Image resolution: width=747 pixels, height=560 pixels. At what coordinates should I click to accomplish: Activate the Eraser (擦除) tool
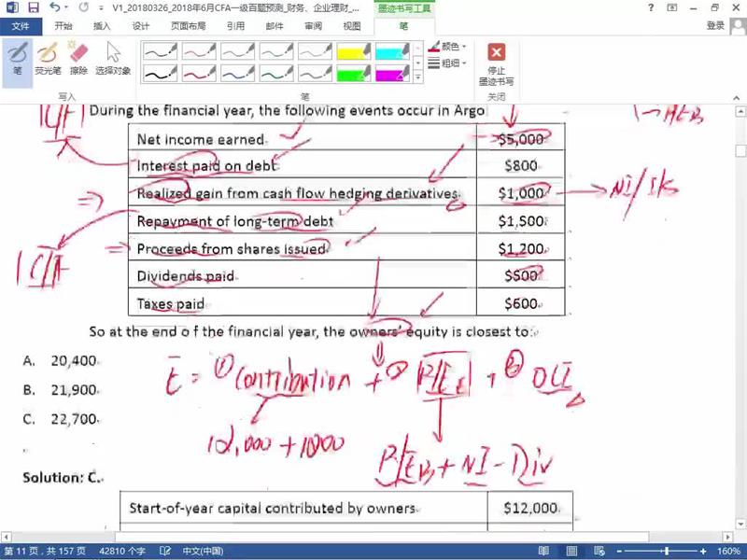coord(78,61)
